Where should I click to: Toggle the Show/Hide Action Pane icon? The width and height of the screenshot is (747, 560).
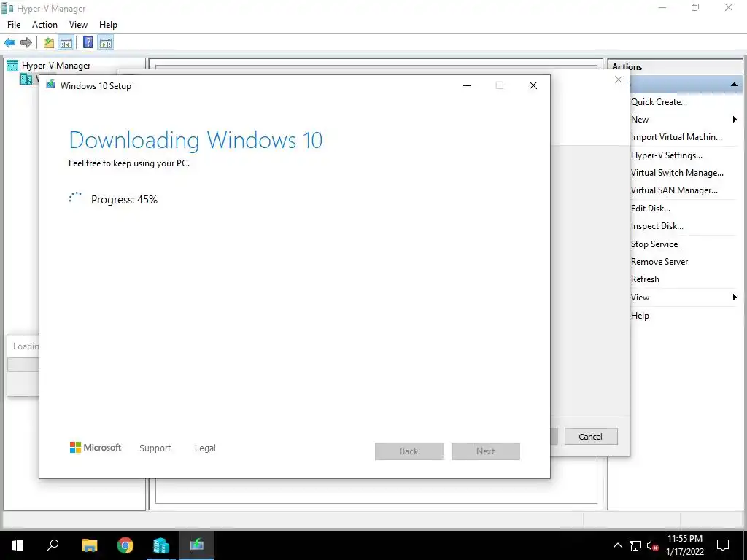(105, 43)
